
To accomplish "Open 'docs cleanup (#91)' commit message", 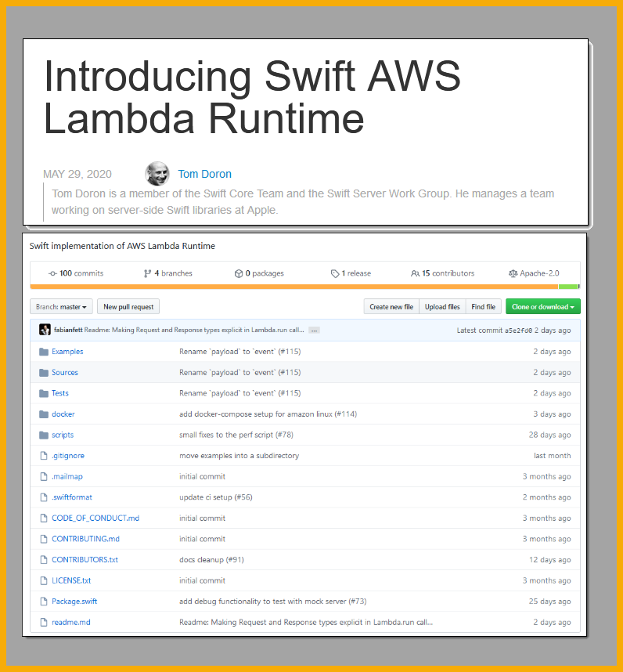I will [211, 560].
